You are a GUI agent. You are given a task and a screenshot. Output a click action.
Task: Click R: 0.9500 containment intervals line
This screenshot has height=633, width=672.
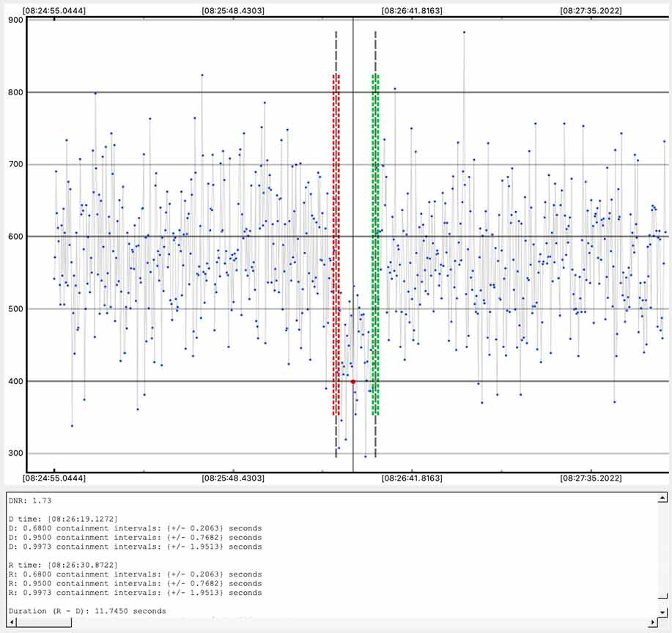[x=135, y=584]
